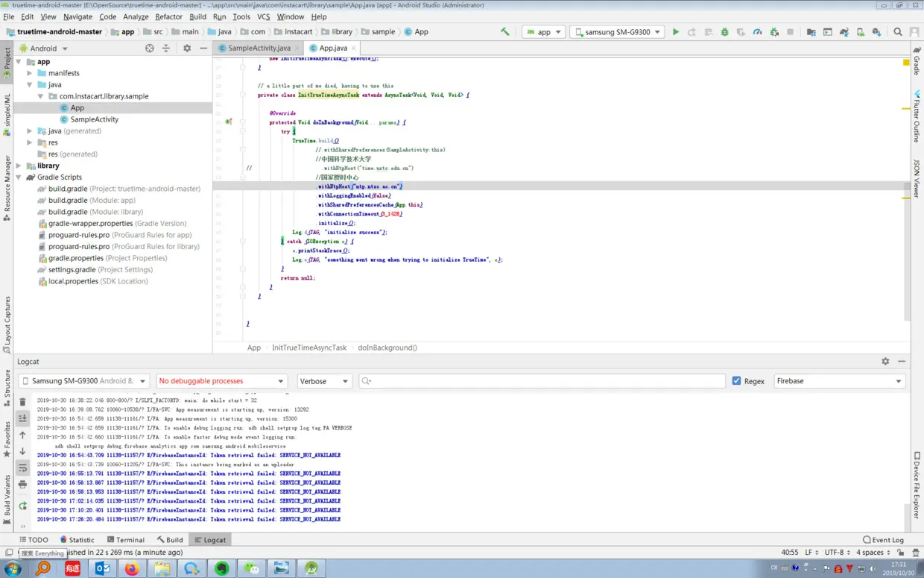Screen dimensions: 924x578
Task: Open the Refactor menu
Action: coord(168,16)
